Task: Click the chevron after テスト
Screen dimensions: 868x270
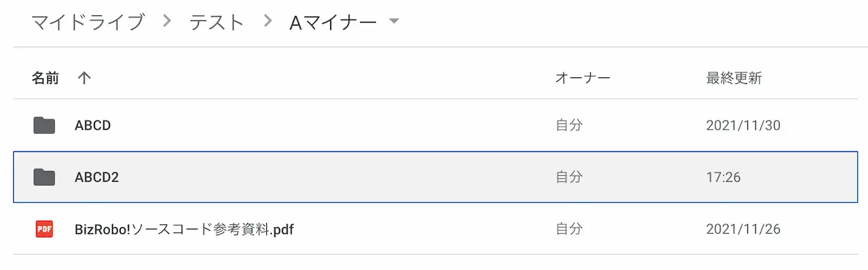Action: (268, 22)
